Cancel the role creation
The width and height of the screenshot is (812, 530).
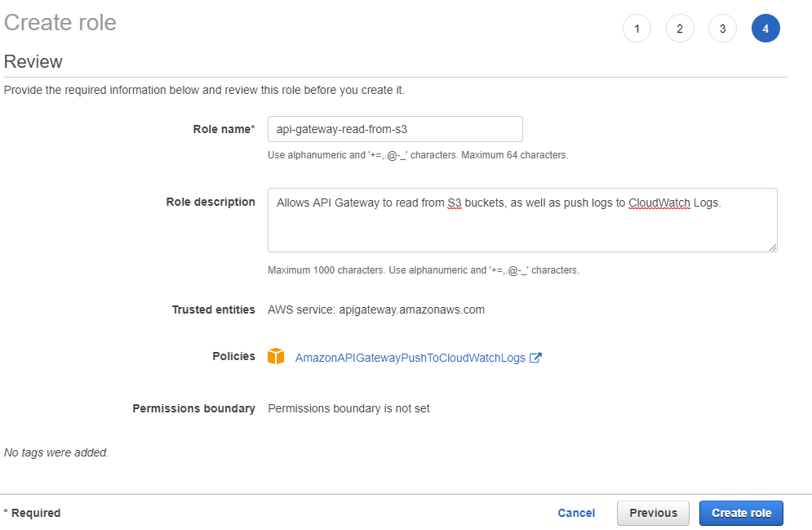click(x=576, y=513)
